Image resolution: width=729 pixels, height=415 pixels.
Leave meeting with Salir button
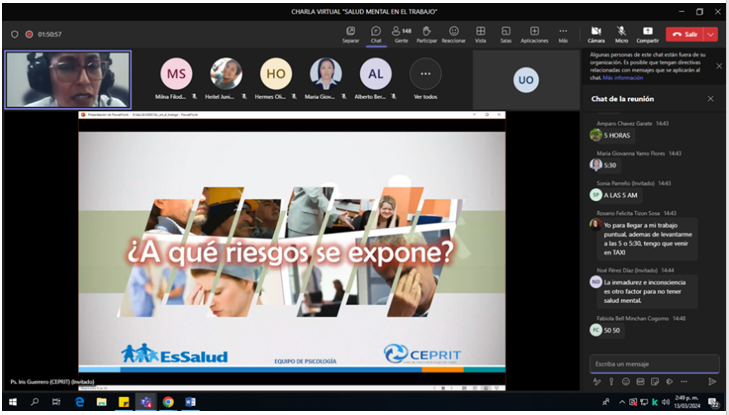point(686,34)
